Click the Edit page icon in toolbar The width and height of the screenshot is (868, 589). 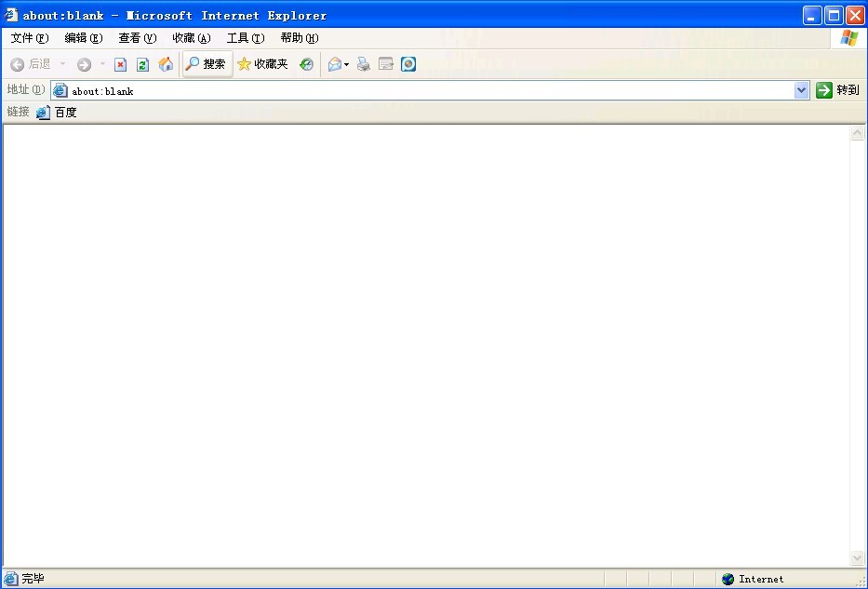click(x=385, y=64)
